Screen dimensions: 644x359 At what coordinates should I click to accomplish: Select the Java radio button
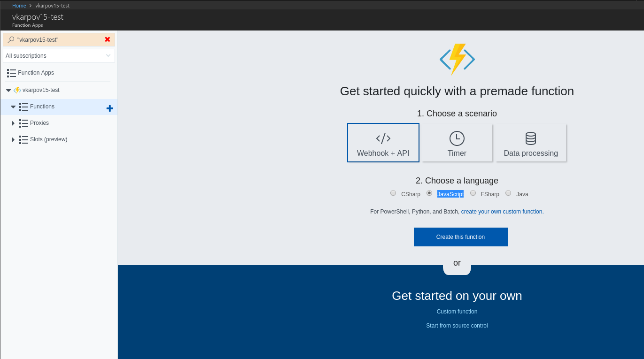[x=508, y=193]
